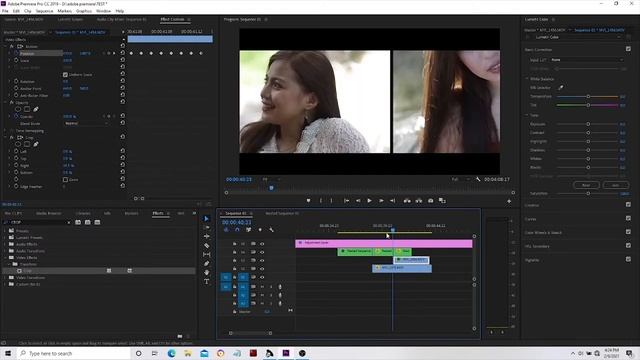Click the rectangle mask tool under Opacity
Screen dimensions: 640x360
pyautogui.click(x=27, y=109)
